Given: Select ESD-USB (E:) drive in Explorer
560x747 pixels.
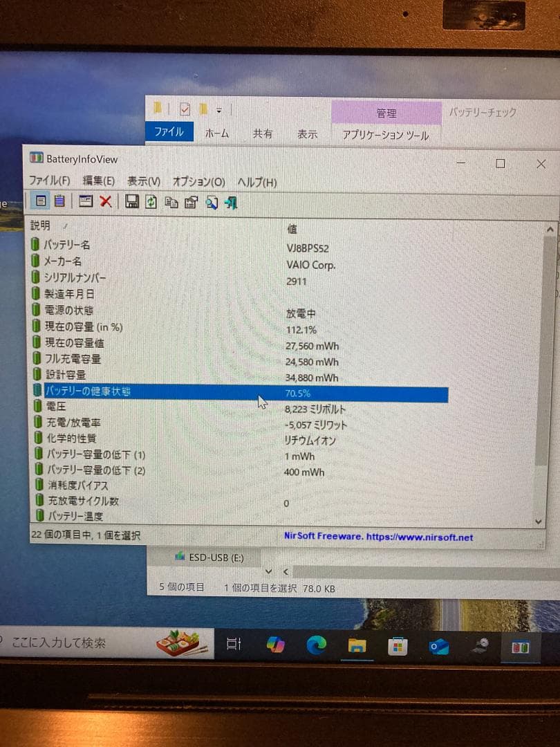Looking at the screenshot, I should click(x=209, y=557).
